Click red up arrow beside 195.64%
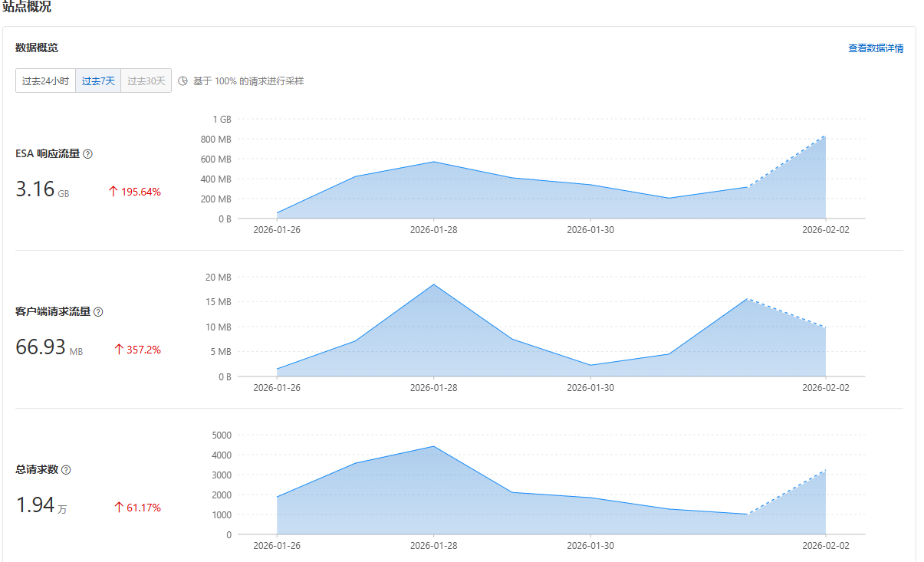 pyautogui.click(x=113, y=192)
